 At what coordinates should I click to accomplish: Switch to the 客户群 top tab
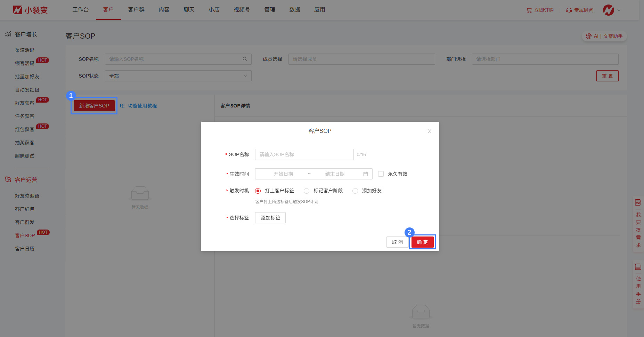point(136,10)
